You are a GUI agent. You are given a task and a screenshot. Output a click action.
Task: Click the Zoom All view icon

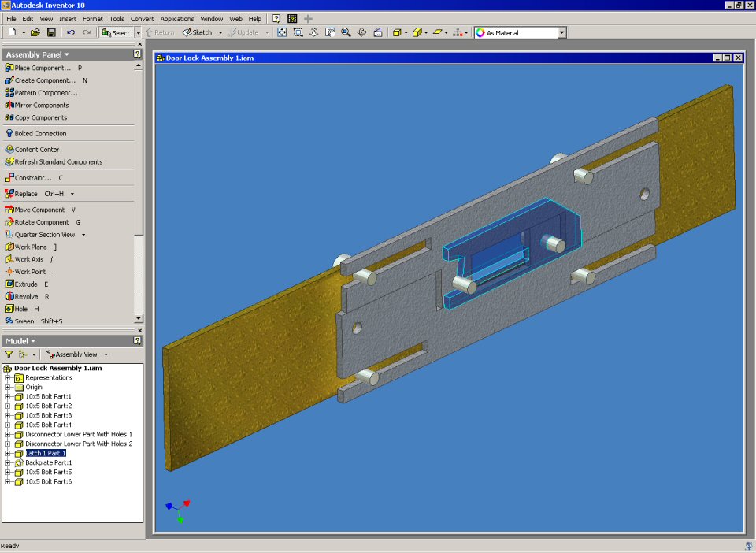(281, 32)
